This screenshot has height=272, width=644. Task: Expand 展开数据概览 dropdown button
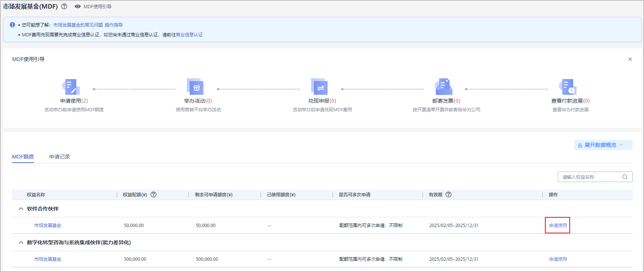[x=603, y=145]
